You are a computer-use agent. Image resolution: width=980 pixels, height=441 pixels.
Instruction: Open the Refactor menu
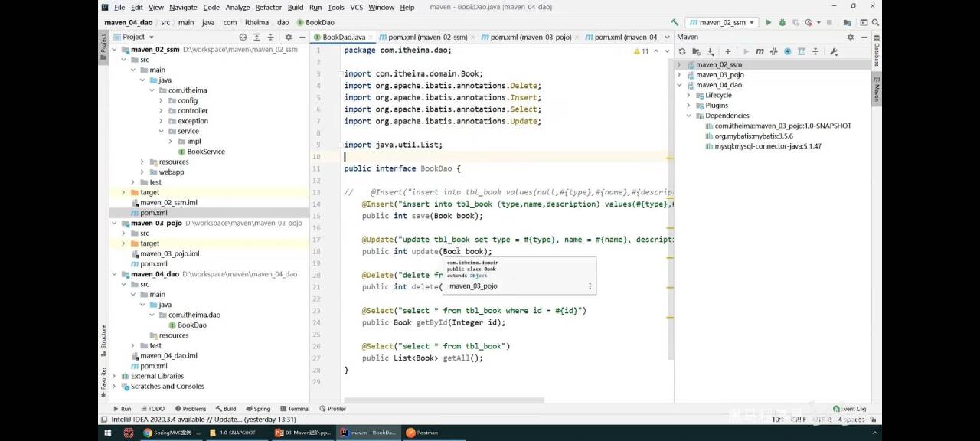[x=268, y=8]
